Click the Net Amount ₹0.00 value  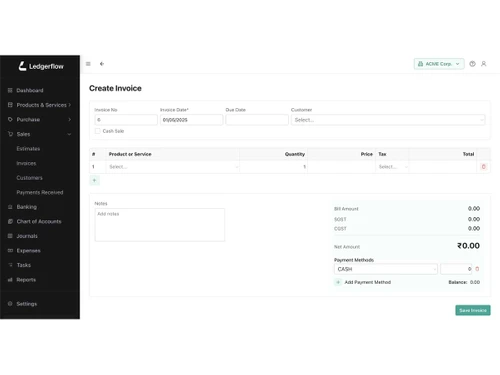click(x=468, y=246)
